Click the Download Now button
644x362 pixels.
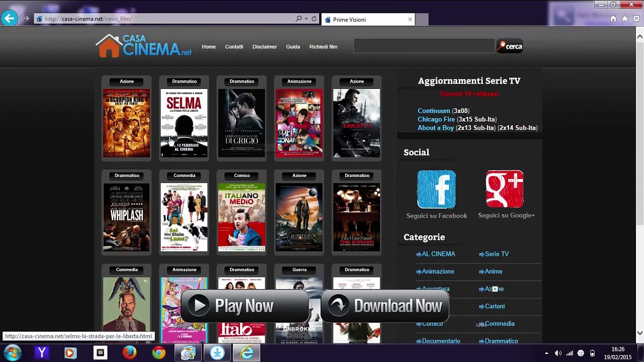385,306
